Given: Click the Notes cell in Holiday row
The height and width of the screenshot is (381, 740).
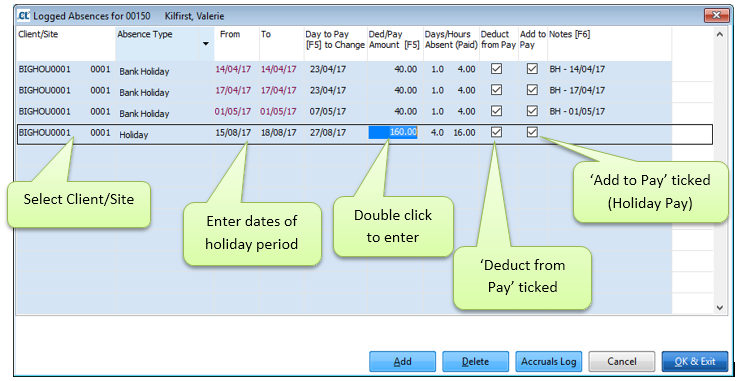Looking at the screenshot, I should point(609,134).
